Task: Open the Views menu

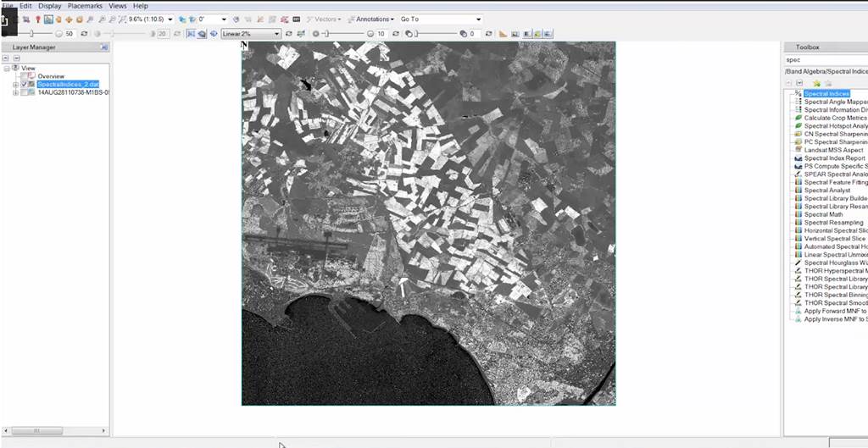Action: coord(117,6)
